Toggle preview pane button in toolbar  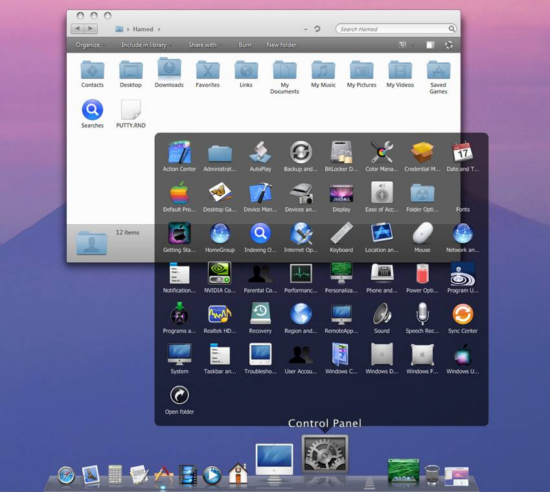coord(430,45)
